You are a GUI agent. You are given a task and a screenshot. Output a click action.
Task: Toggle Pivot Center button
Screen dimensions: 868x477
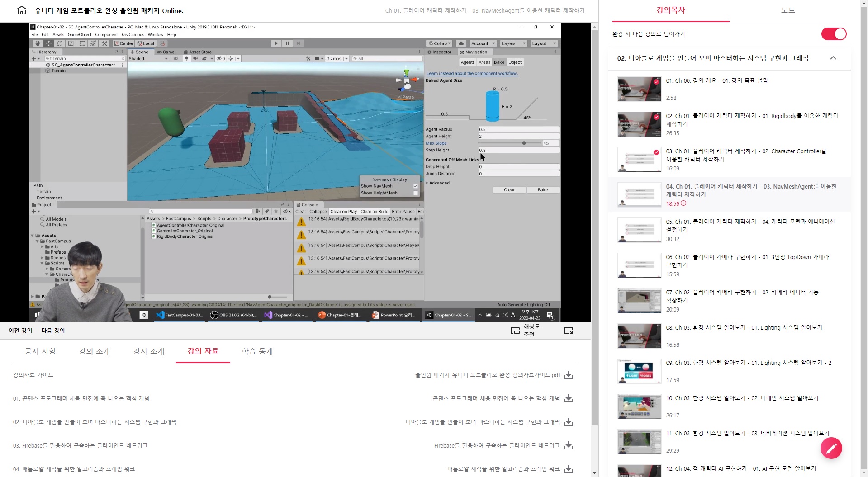[123, 43]
